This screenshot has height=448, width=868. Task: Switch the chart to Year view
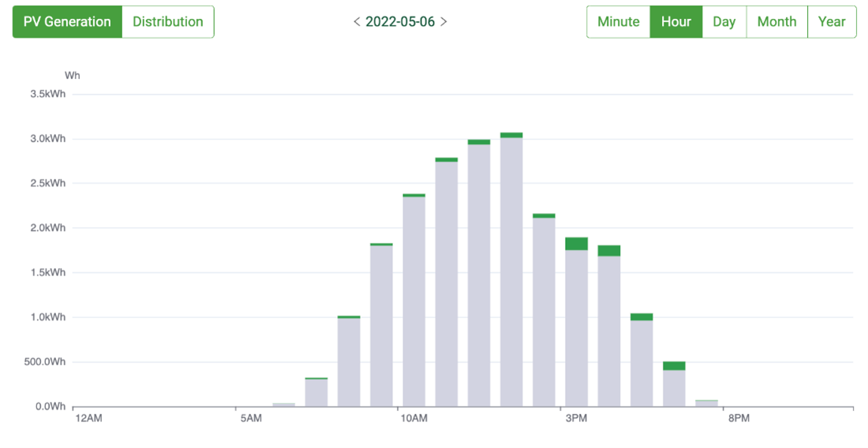832,22
